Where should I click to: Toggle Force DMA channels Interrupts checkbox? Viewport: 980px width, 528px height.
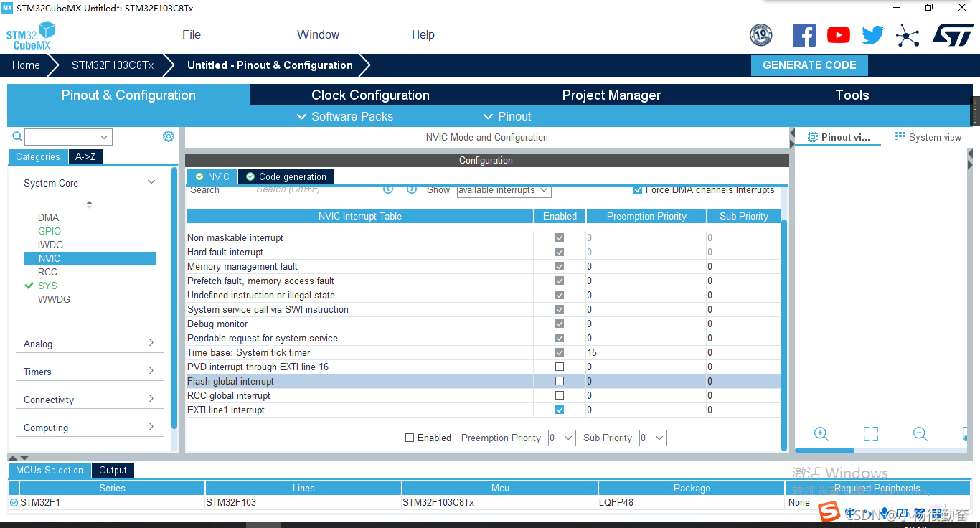tap(638, 190)
